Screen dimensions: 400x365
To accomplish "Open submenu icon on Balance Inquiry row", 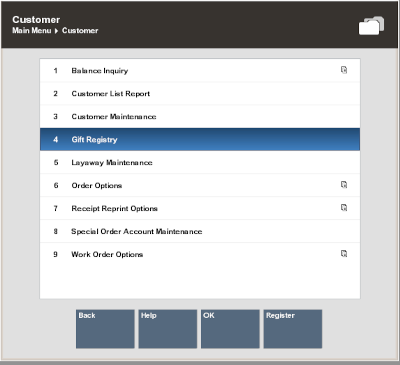I will coord(344,70).
